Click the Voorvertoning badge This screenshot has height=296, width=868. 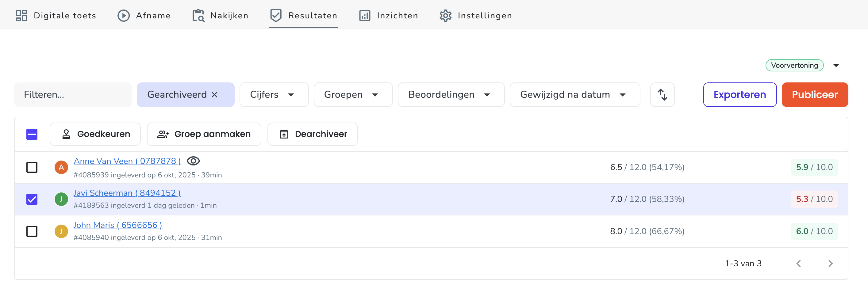795,65
